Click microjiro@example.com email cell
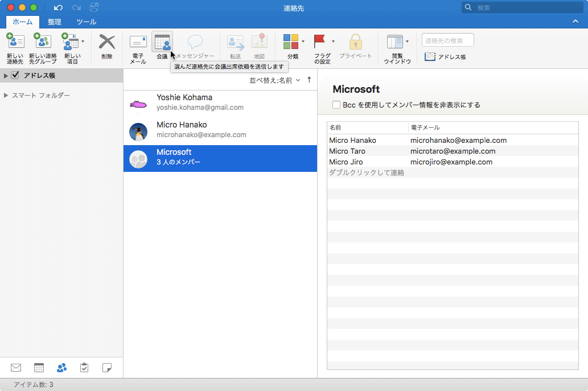Screen dimensions: 588x391 pyautogui.click(x=451, y=162)
